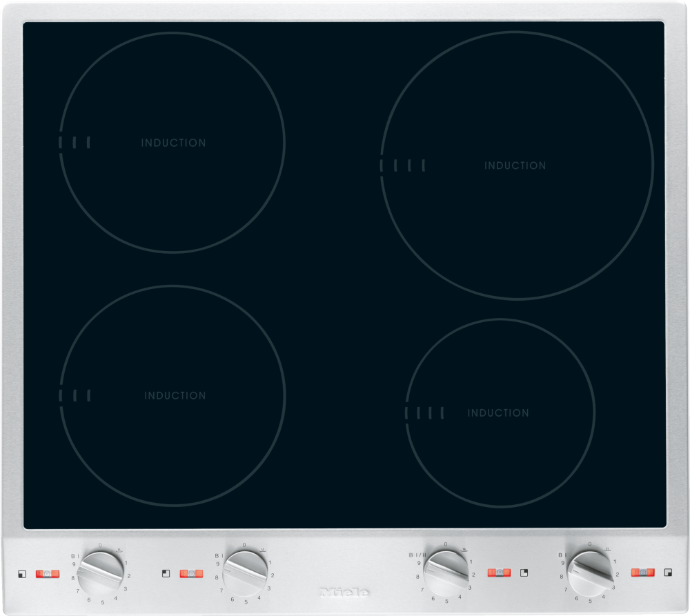Tap keep-warm symbol on the front-left knob dial
The width and height of the screenshot is (690, 616).
(x=119, y=550)
